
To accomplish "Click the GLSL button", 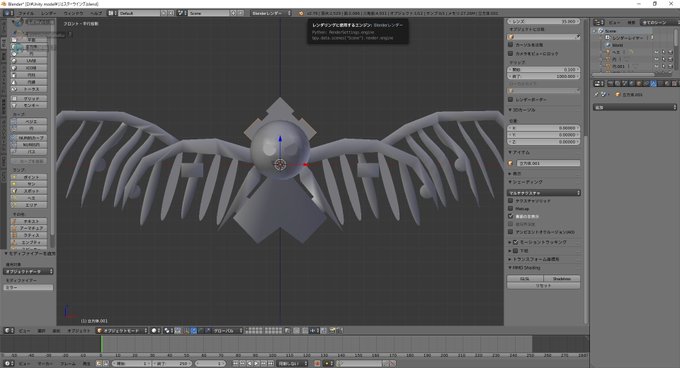I will [525, 278].
